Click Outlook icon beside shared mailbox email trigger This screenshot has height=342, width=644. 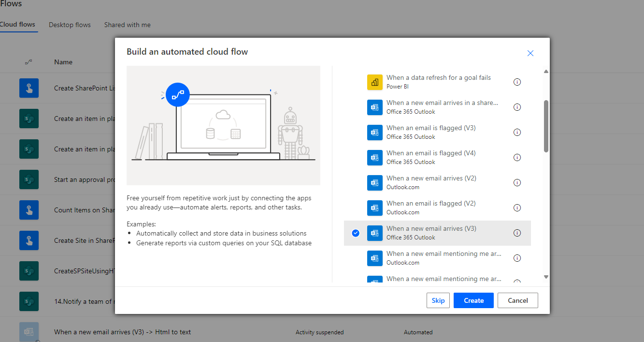click(375, 107)
